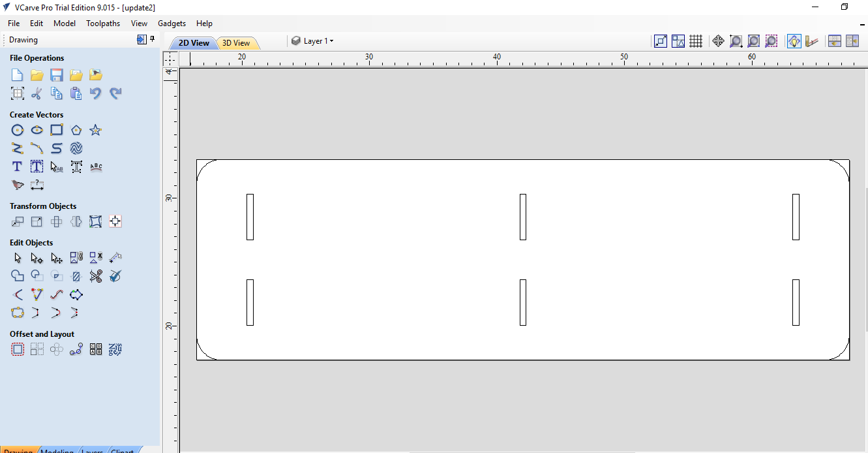The height and width of the screenshot is (453, 868).
Task: Select the Draw Polygon tool
Action: 76,130
